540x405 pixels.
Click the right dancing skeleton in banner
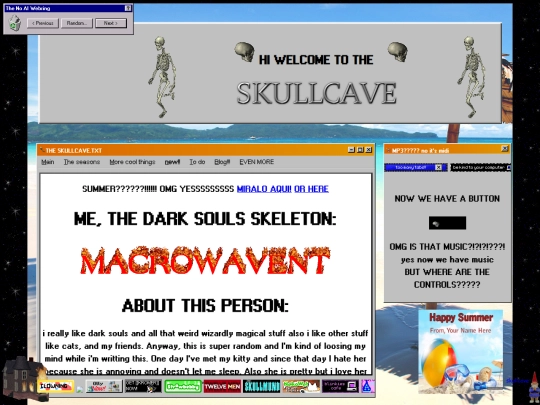tap(471, 76)
